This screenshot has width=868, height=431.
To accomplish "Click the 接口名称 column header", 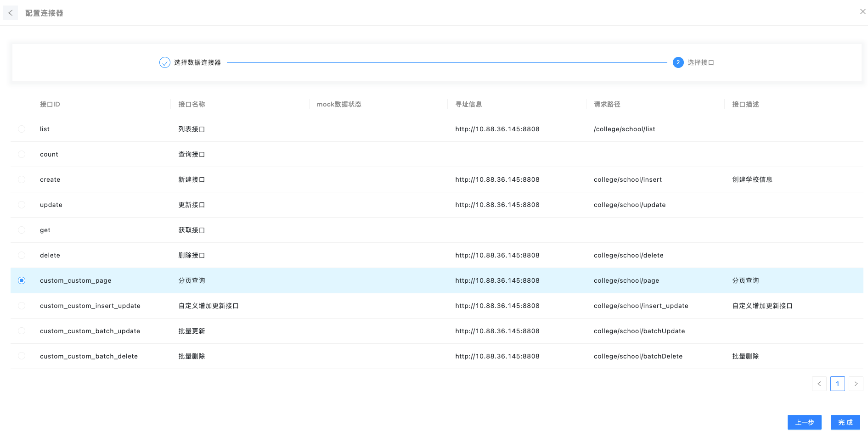I will 192,104.
